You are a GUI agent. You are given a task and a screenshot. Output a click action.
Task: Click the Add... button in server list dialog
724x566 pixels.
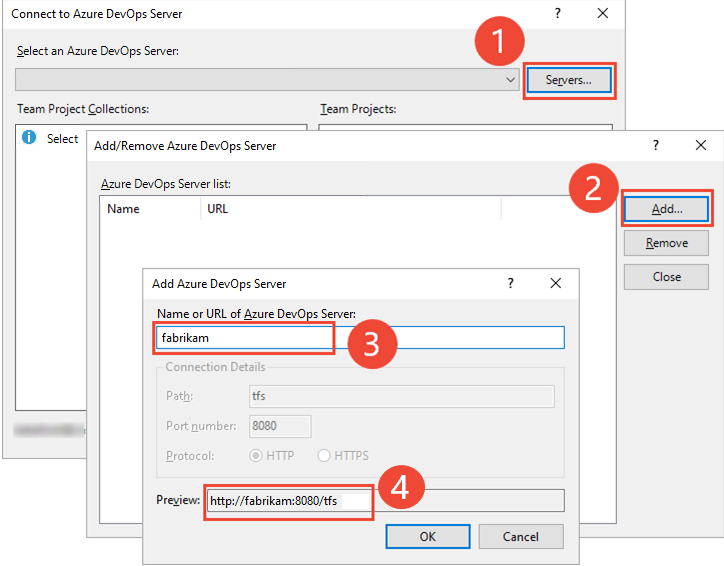coord(667,209)
